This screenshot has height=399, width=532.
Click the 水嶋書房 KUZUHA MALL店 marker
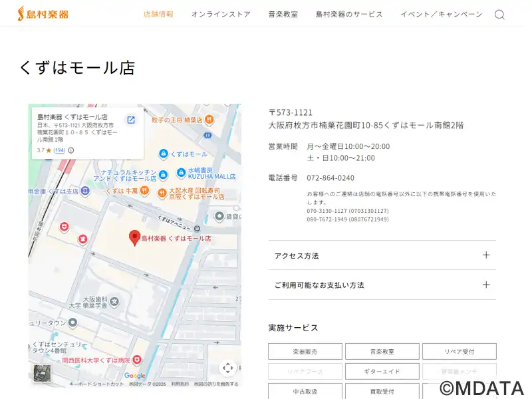pyautogui.click(x=181, y=173)
